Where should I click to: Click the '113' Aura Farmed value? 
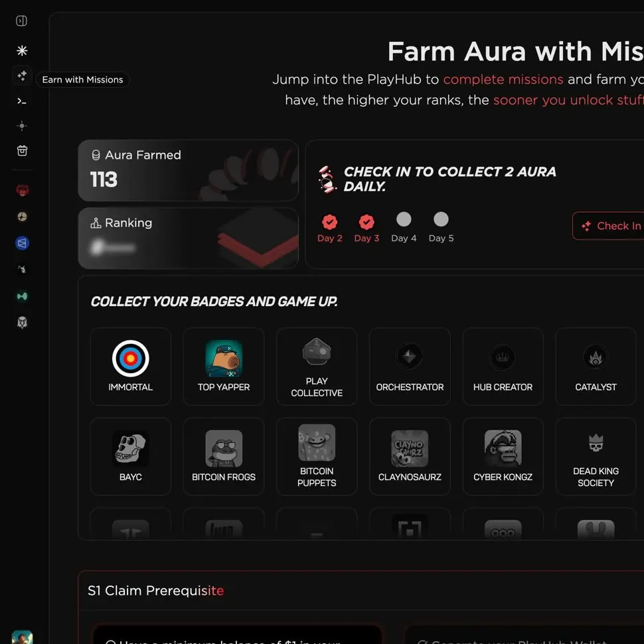104,179
